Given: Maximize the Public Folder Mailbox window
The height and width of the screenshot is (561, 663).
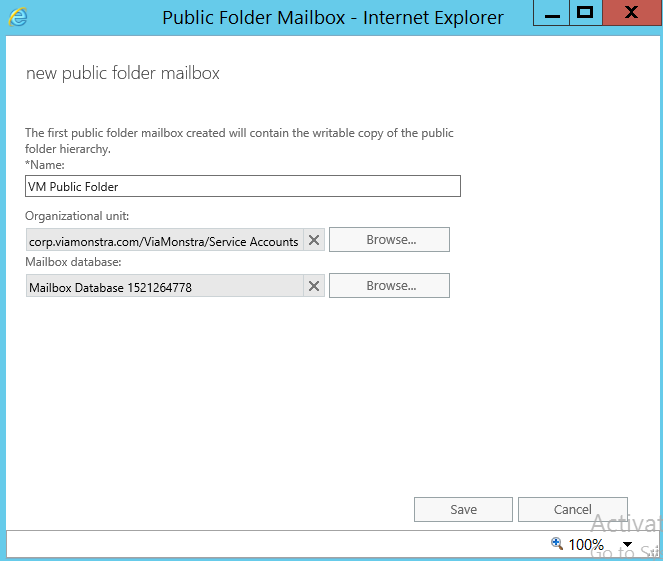Looking at the screenshot, I should pyautogui.click(x=586, y=13).
